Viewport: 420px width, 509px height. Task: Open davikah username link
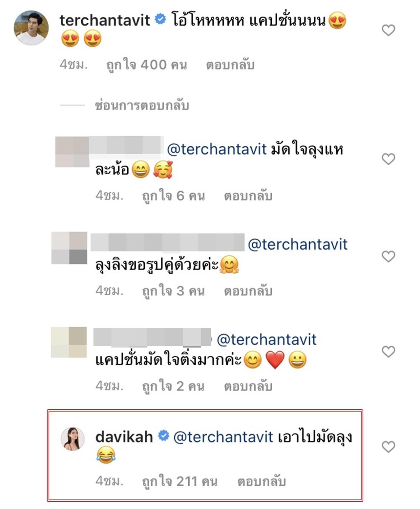124,437
